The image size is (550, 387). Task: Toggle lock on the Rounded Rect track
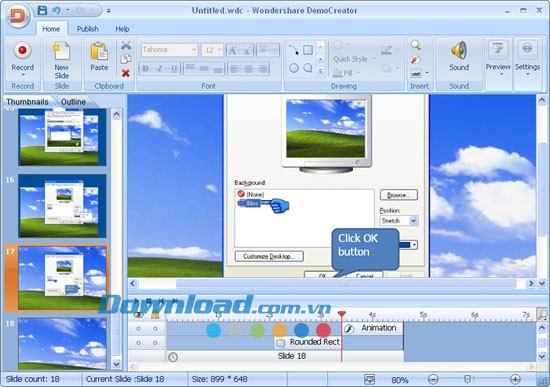click(155, 343)
